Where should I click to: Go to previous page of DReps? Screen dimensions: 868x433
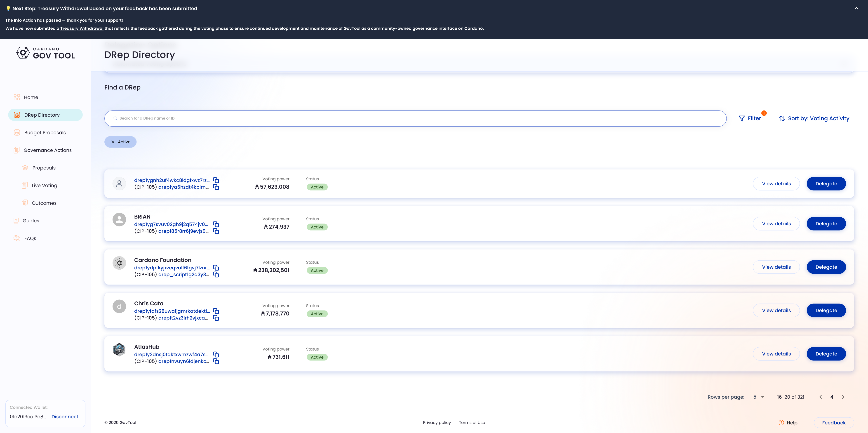pos(821,397)
